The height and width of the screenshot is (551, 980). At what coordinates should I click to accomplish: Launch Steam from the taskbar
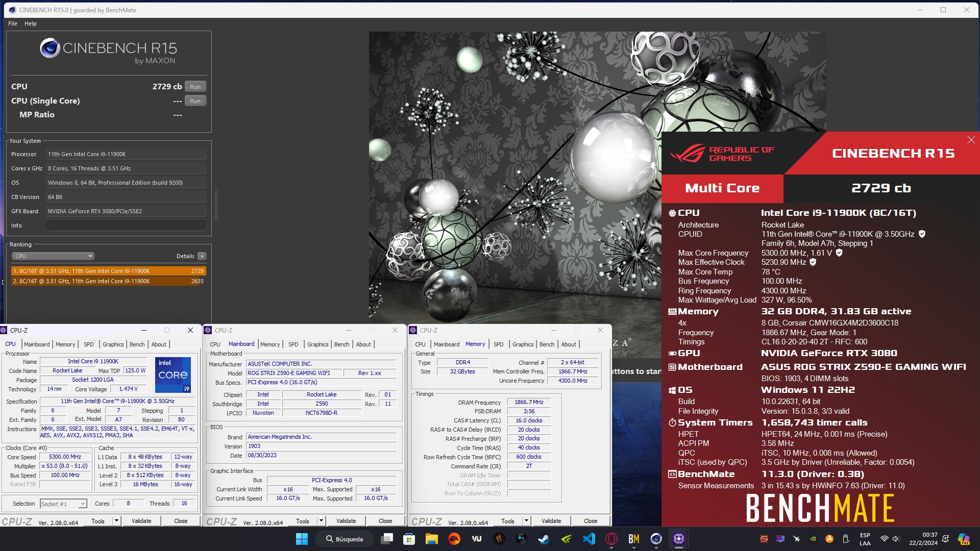click(544, 539)
